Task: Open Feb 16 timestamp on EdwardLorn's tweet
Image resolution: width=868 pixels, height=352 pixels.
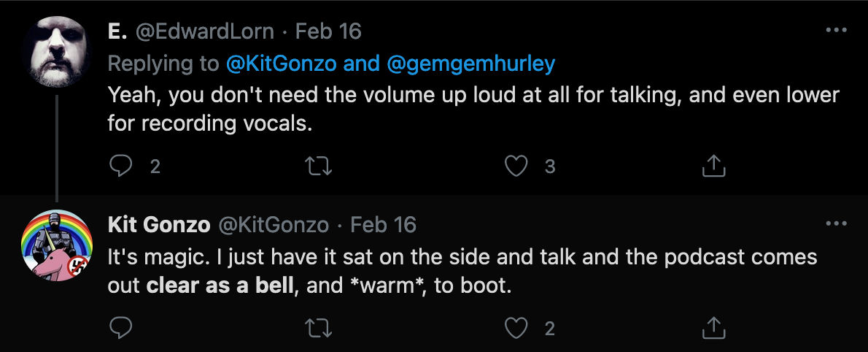Action: [330, 31]
